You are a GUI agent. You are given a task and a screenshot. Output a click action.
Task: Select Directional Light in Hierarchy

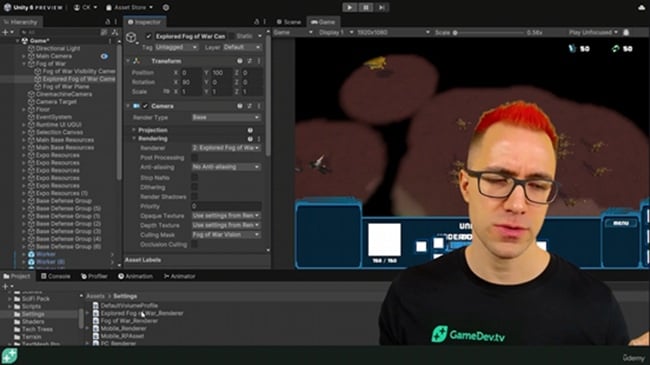click(x=58, y=49)
